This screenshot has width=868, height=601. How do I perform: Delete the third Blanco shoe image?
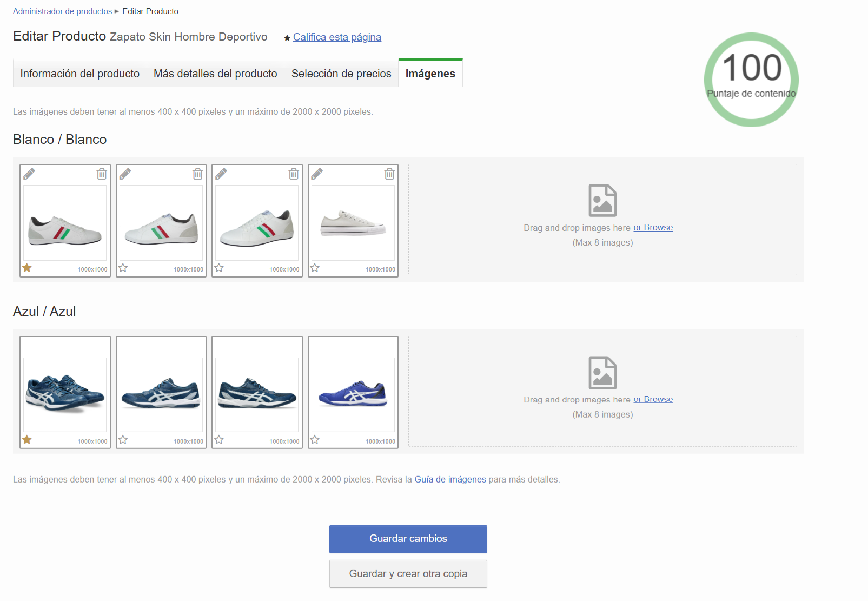(x=294, y=174)
